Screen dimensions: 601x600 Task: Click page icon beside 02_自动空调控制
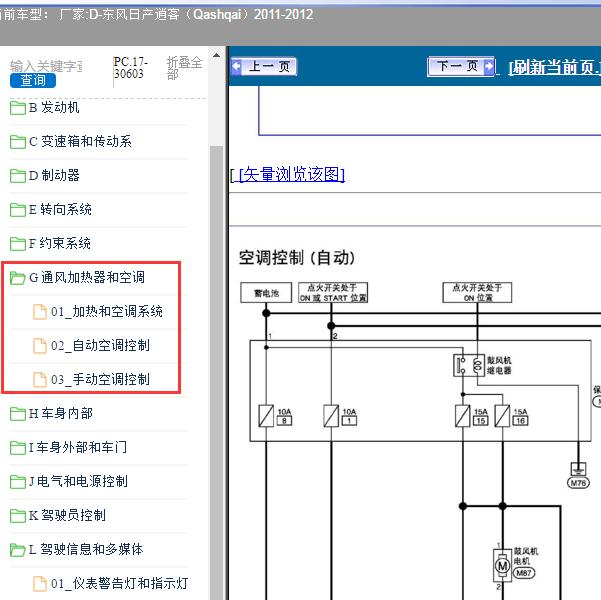pyautogui.click(x=40, y=346)
